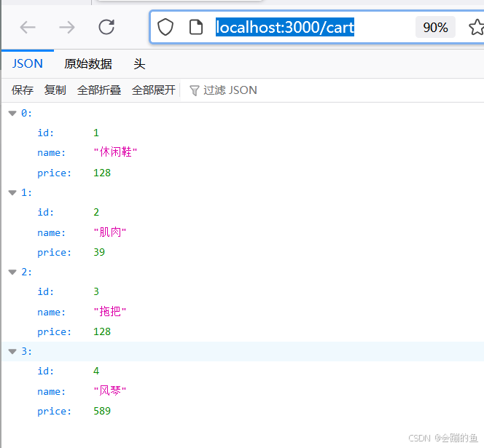Click the 复制 copy button
This screenshot has height=448, width=484.
coord(55,90)
